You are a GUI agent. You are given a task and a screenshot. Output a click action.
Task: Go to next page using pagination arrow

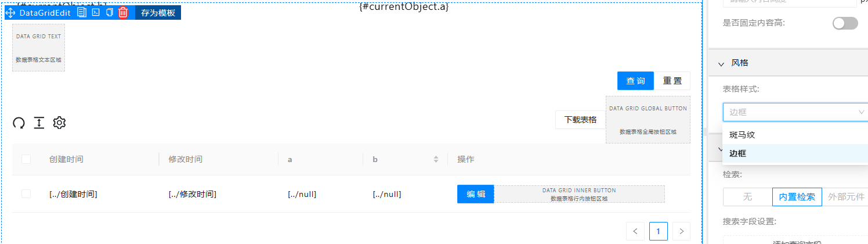click(681, 231)
